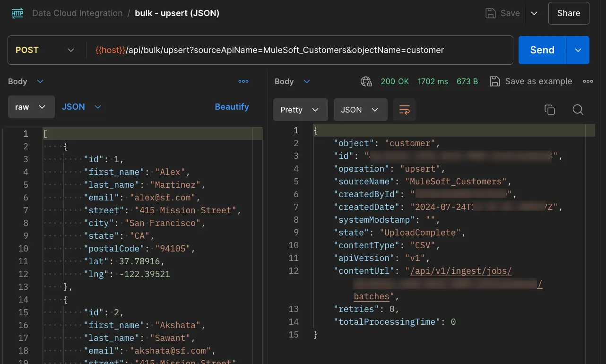Click the 1702 ms response time
The width and height of the screenshot is (606, 364).
(433, 81)
